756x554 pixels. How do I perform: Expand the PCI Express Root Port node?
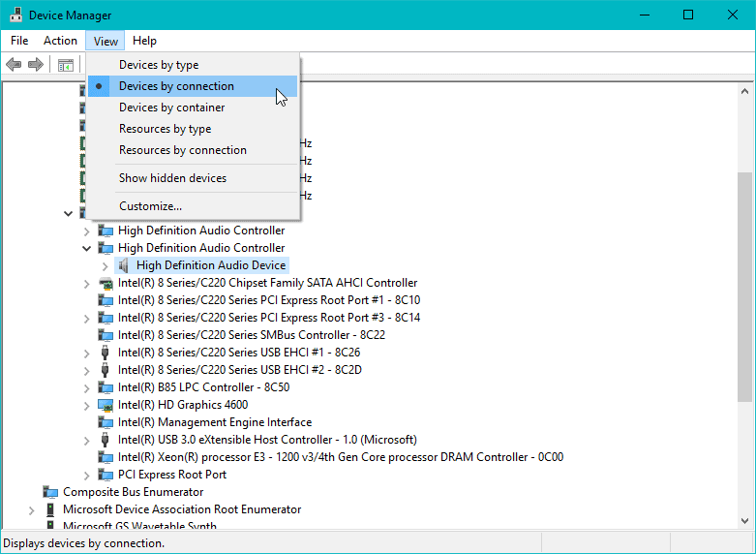[x=87, y=476]
